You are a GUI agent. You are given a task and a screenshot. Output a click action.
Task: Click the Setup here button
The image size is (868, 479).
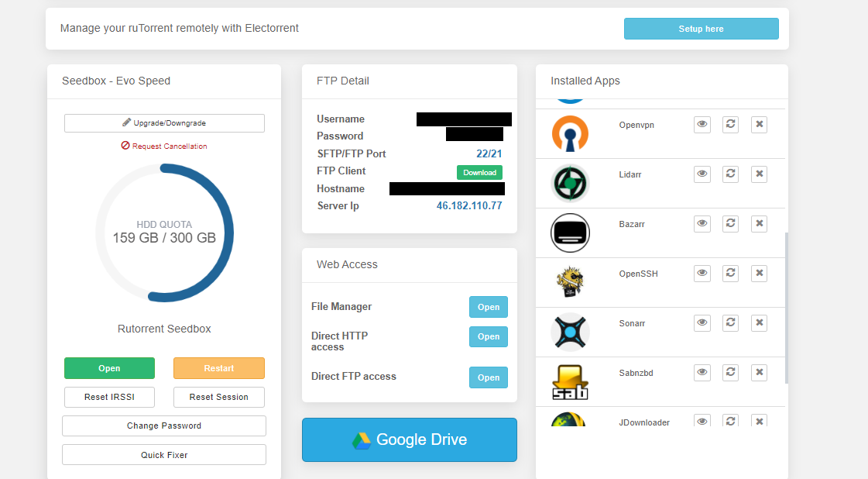(x=701, y=28)
